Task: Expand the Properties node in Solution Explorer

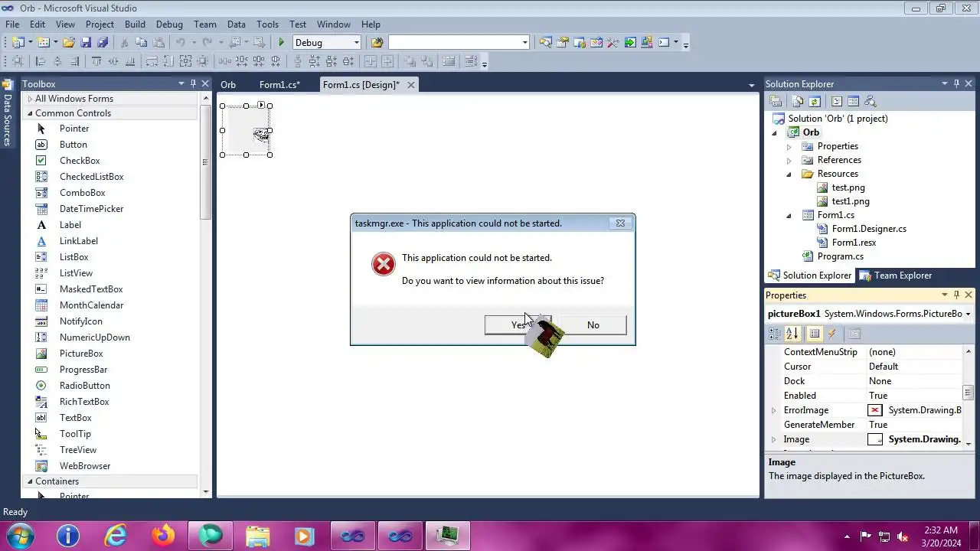Action: pos(789,146)
